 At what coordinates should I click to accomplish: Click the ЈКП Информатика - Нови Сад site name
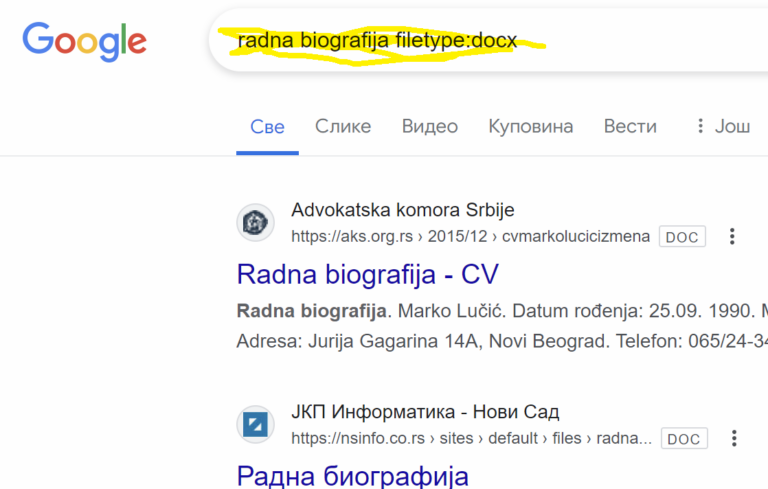point(425,412)
